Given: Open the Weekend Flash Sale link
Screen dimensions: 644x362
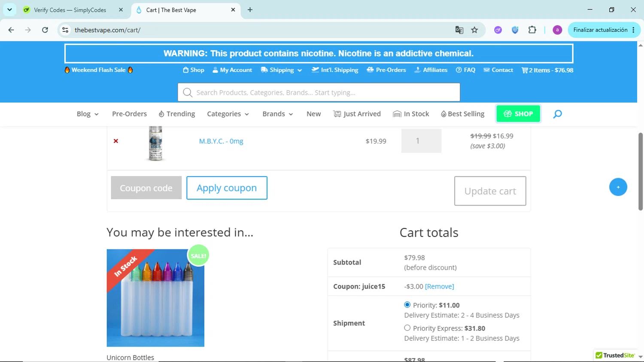Looking at the screenshot, I should (x=99, y=70).
